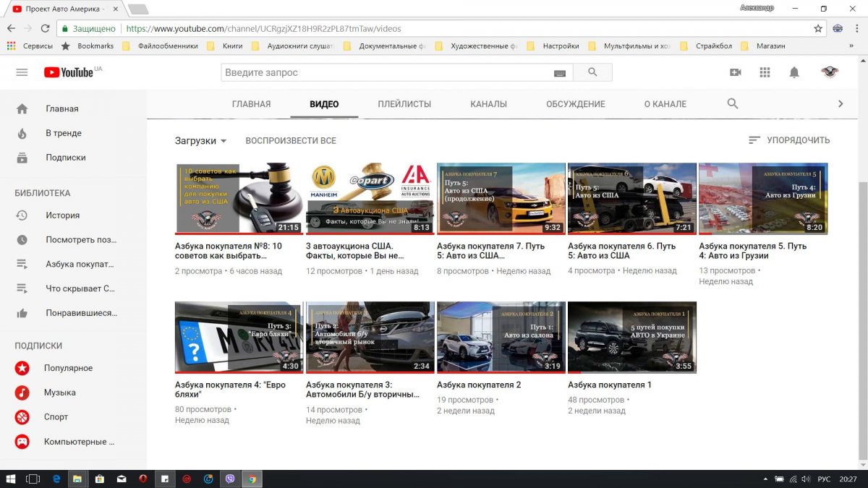Click the YouTube logo
This screenshot has width=868, height=488.
(69, 72)
